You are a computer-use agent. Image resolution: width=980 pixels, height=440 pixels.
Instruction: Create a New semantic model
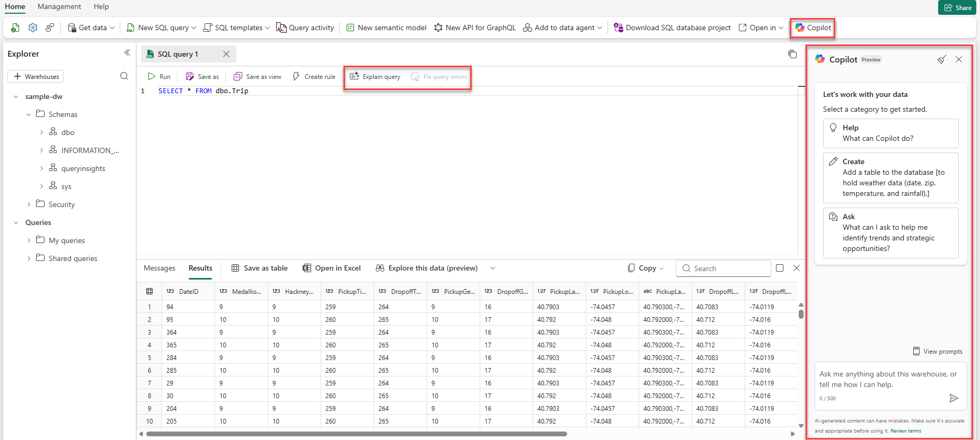click(x=386, y=28)
